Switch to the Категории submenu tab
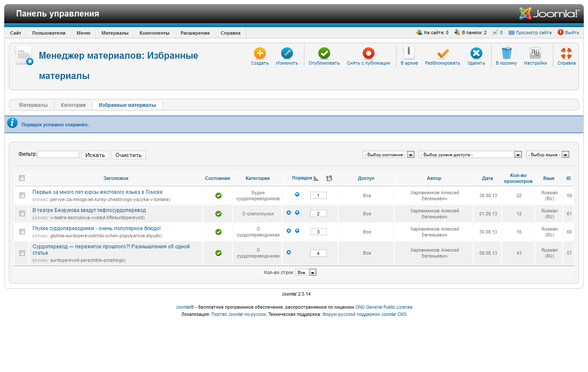The image size is (588, 372). (x=73, y=105)
